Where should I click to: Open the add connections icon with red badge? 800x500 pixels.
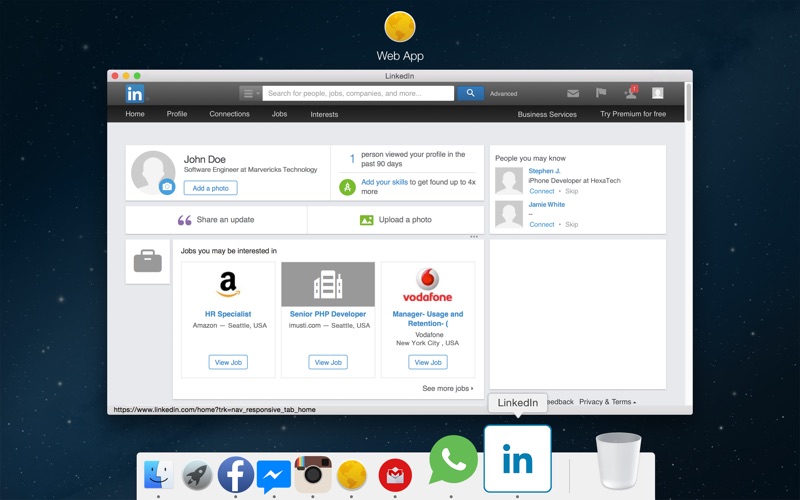(631, 92)
